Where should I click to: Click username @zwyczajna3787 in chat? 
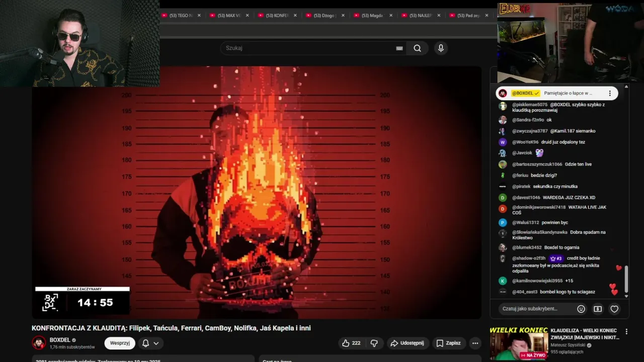pyautogui.click(x=530, y=131)
